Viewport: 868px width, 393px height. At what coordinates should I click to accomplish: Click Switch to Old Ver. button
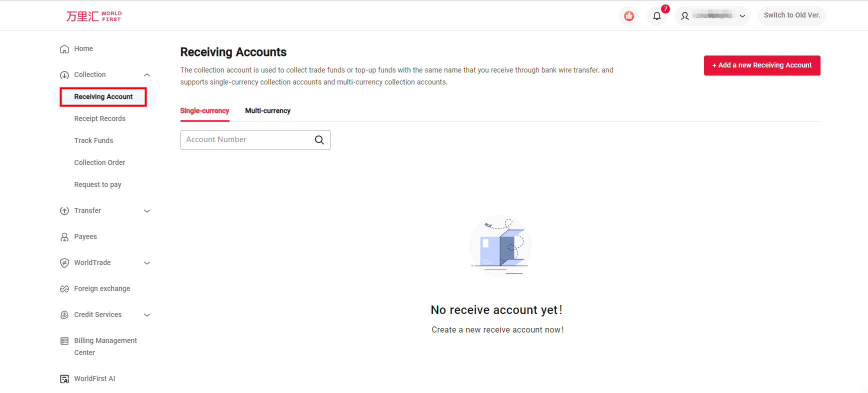click(x=791, y=15)
